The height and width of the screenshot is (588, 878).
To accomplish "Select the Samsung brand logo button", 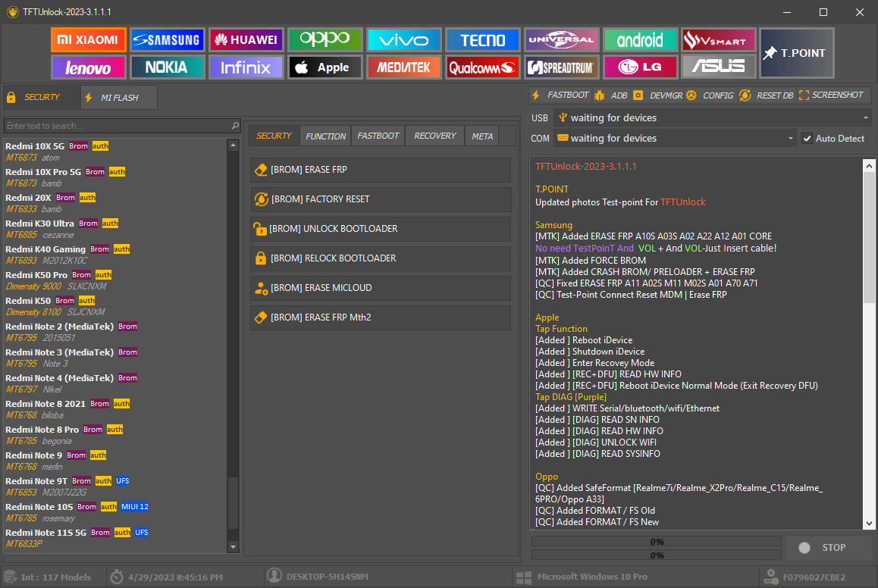I will click(x=167, y=40).
